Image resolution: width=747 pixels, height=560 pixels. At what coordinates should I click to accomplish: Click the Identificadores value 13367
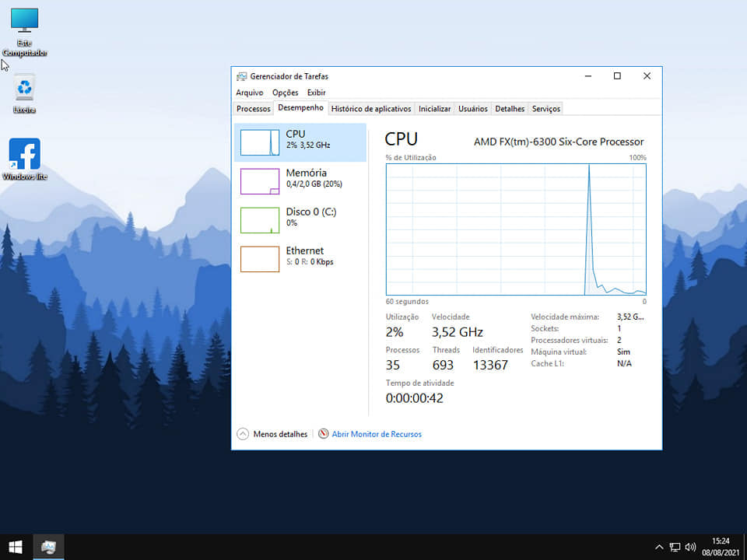(490, 366)
